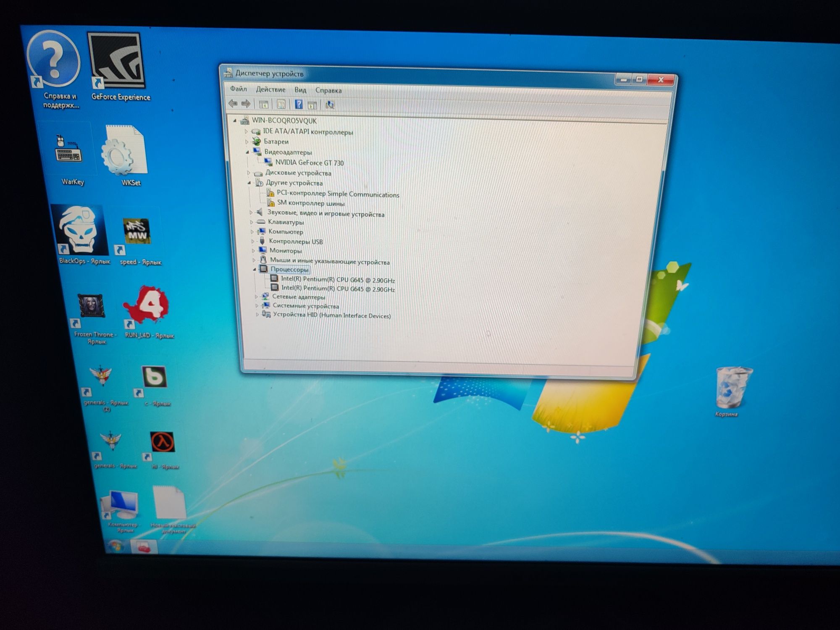Open Properties via toolbar sheet icon
The width and height of the screenshot is (840, 630).
coord(281,104)
